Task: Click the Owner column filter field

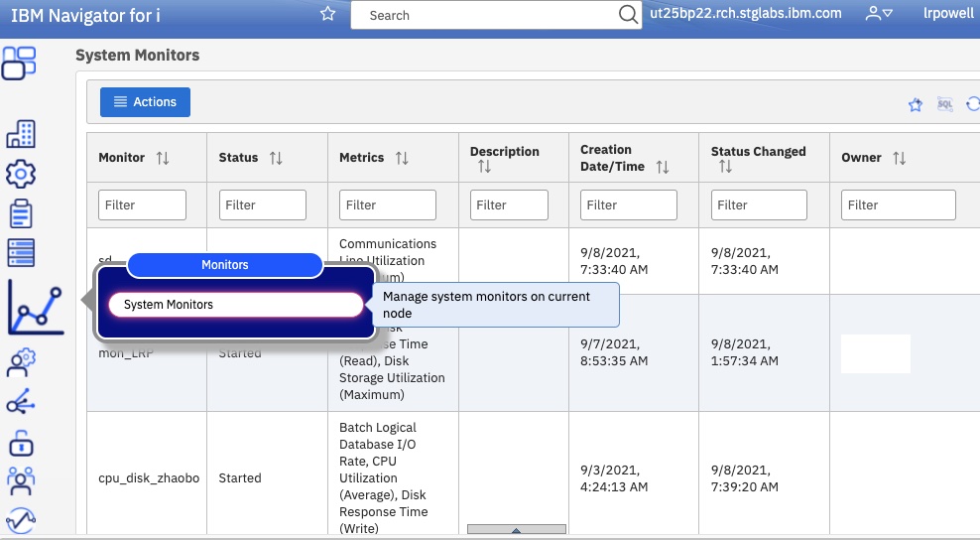Action: (x=898, y=204)
